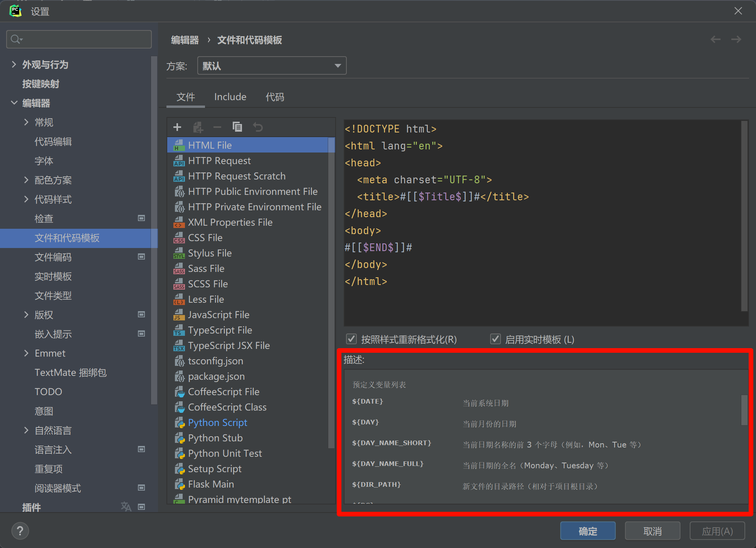Image resolution: width=756 pixels, height=548 pixels.
Task: Click the 确定 button
Action: [x=588, y=531]
